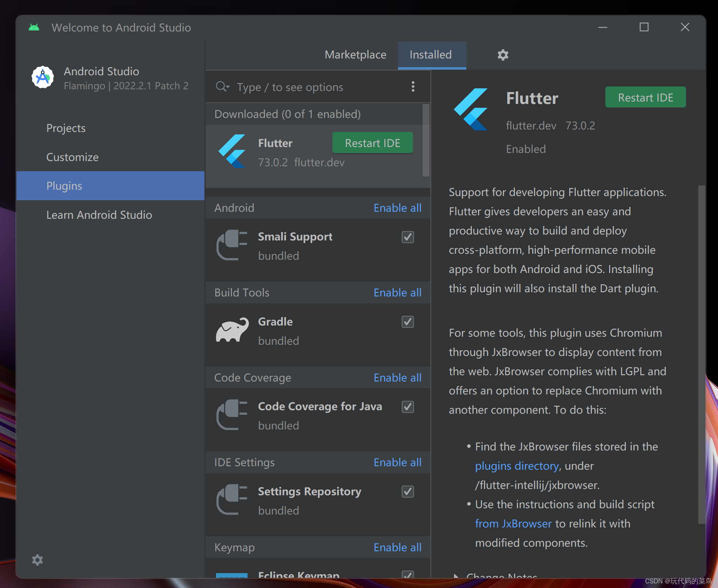Click plugin list vertical scrollbar

(x=426, y=140)
